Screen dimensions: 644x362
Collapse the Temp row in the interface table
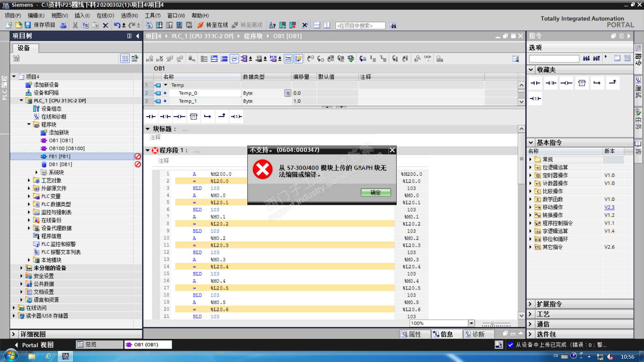(x=166, y=85)
